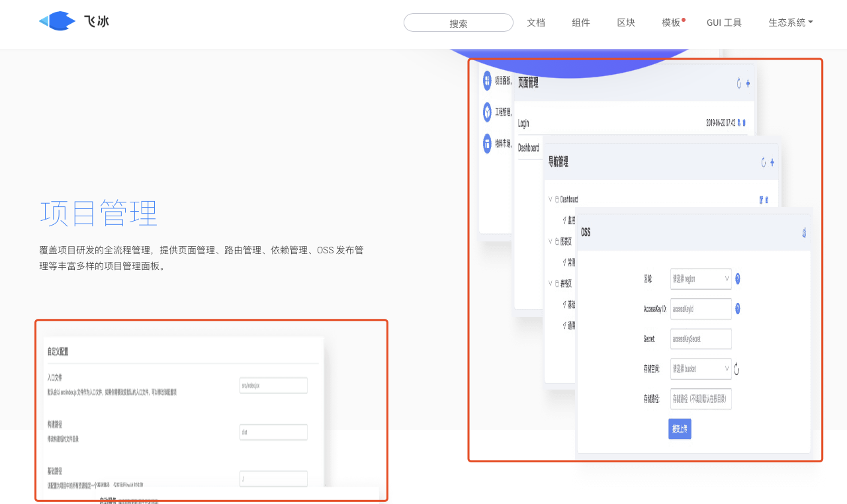Click the accessKeySecret input field
Screen dimensions: 847x504
pyautogui.click(x=701, y=339)
